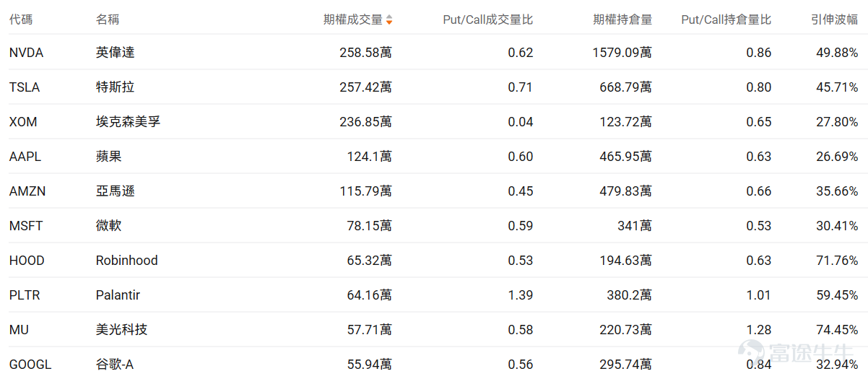Click NVDA implied volatility 49.88%
868x379 pixels.
(x=837, y=53)
